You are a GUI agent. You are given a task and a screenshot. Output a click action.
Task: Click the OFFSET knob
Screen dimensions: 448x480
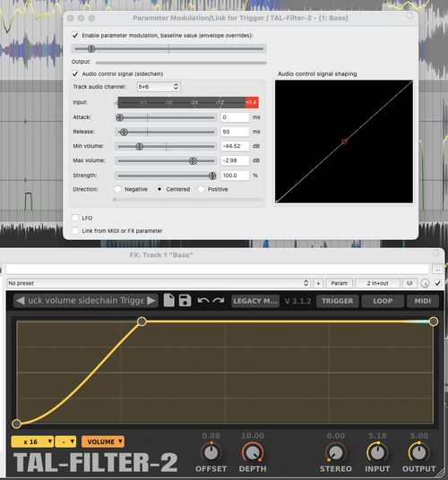tap(211, 452)
